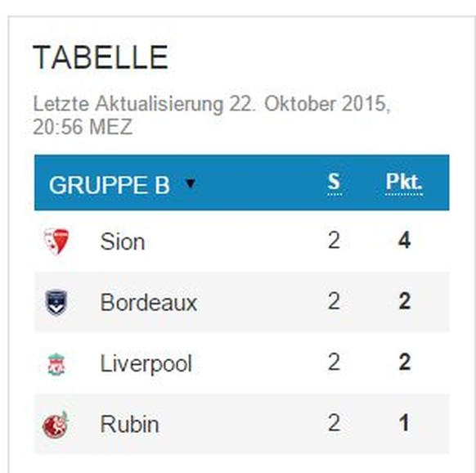This screenshot has width=476, height=473.
Task: Expand the Gruppe B dropdown arrow
Action: 191,183
